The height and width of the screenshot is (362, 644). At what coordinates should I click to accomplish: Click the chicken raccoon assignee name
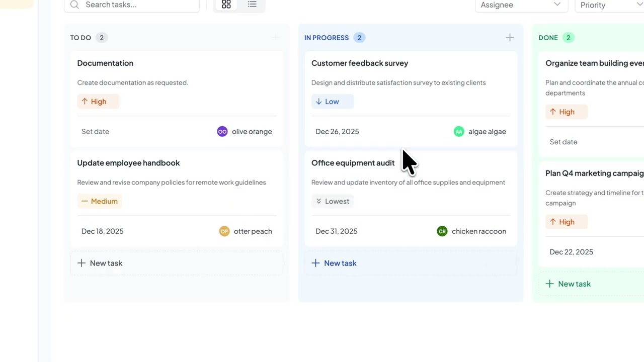pos(479,231)
